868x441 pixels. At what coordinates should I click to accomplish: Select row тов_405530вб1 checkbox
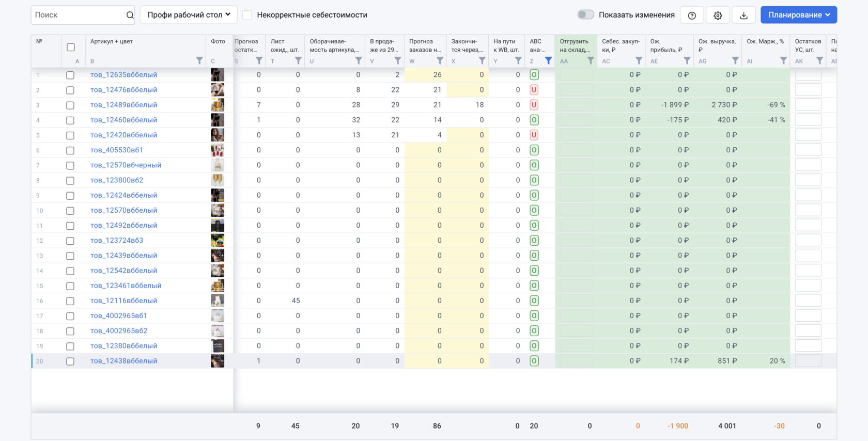tap(70, 151)
